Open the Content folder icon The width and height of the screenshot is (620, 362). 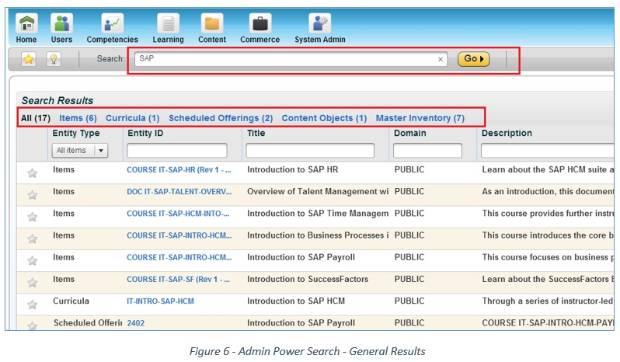212,23
